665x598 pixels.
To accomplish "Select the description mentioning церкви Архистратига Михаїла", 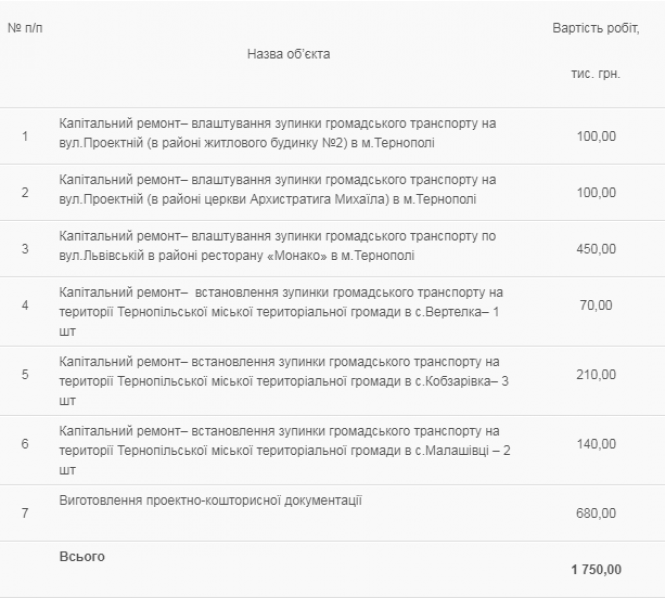I will click(x=277, y=190).
